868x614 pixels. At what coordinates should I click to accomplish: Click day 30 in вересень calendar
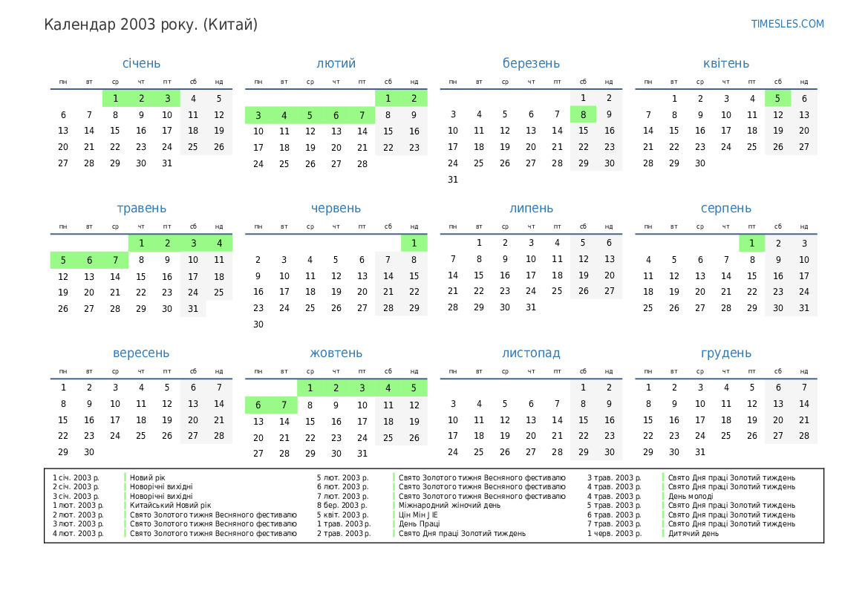(89, 452)
